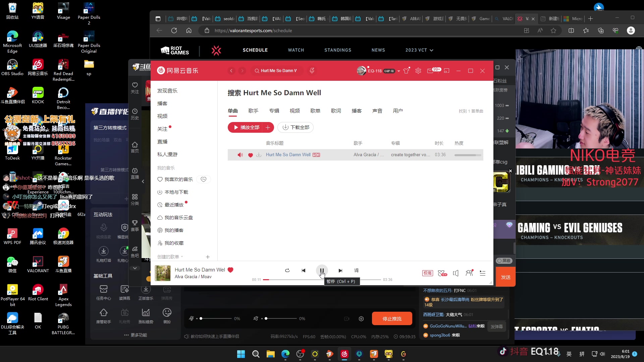Toggle the speaker mute in 直播伴侣
The width and height of the screenshot is (644, 362).
256,318
